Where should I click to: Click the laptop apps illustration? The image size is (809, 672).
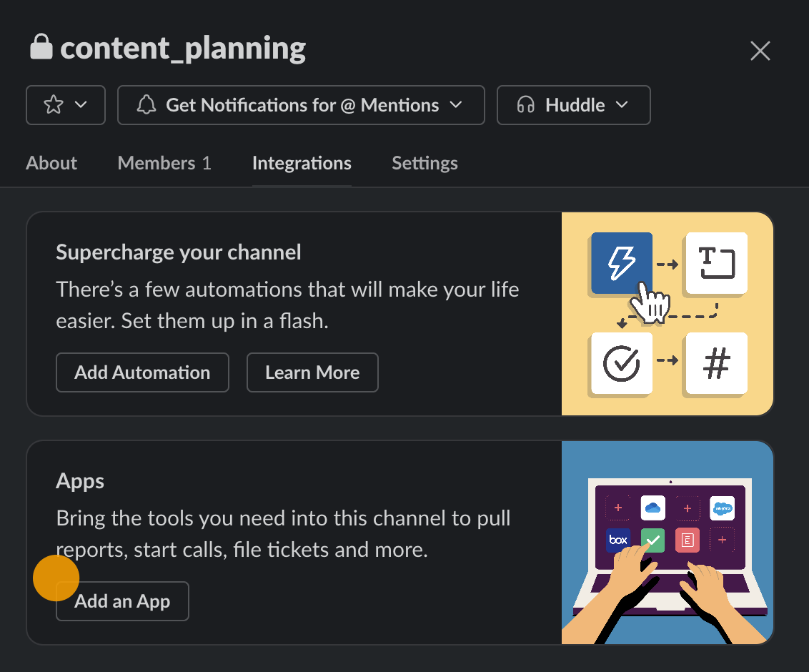click(x=667, y=543)
